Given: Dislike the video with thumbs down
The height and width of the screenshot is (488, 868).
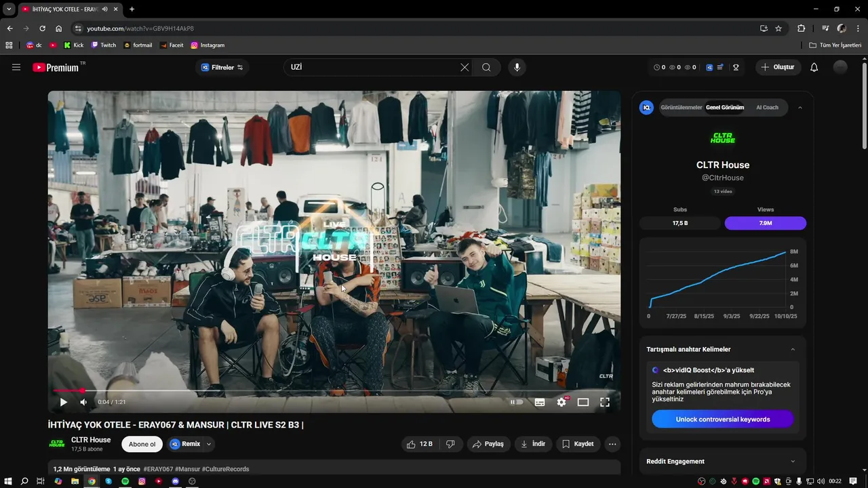Looking at the screenshot, I should point(450,444).
